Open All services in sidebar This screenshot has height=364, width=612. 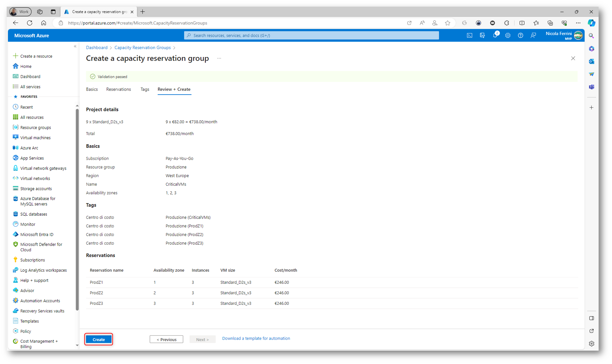26,87
